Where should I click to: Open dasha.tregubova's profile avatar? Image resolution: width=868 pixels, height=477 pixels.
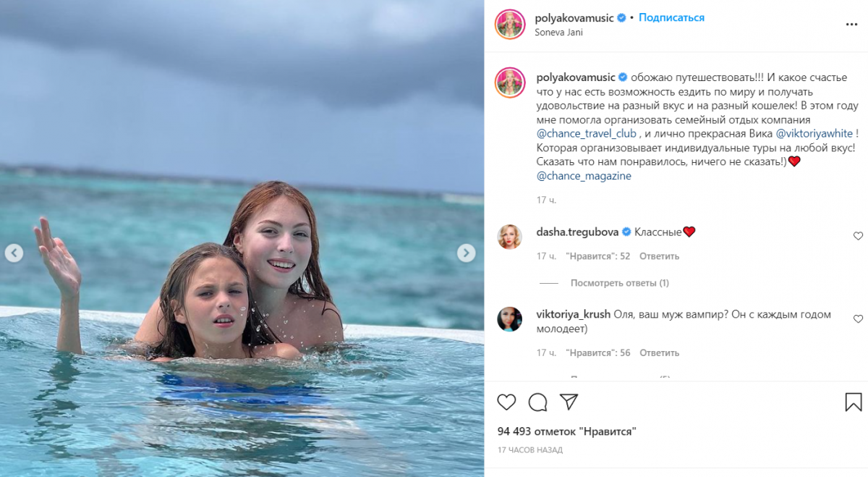tap(509, 236)
